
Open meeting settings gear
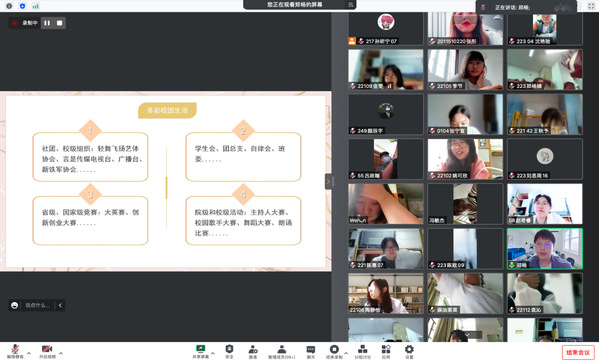[x=409, y=351]
